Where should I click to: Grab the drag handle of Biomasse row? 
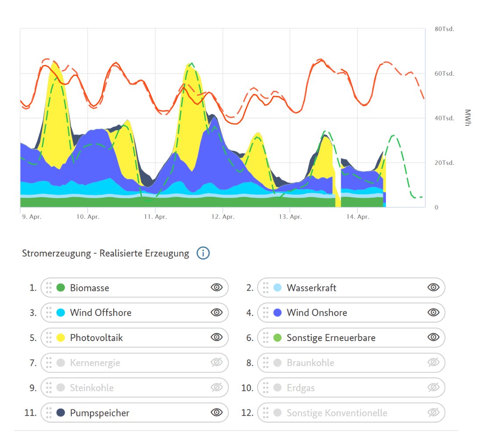click(x=49, y=288)
